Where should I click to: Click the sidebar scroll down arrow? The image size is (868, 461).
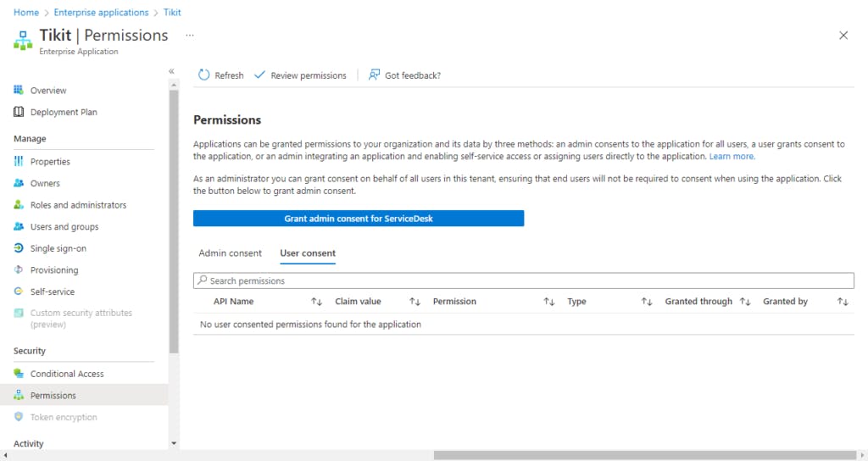(174, 443)
